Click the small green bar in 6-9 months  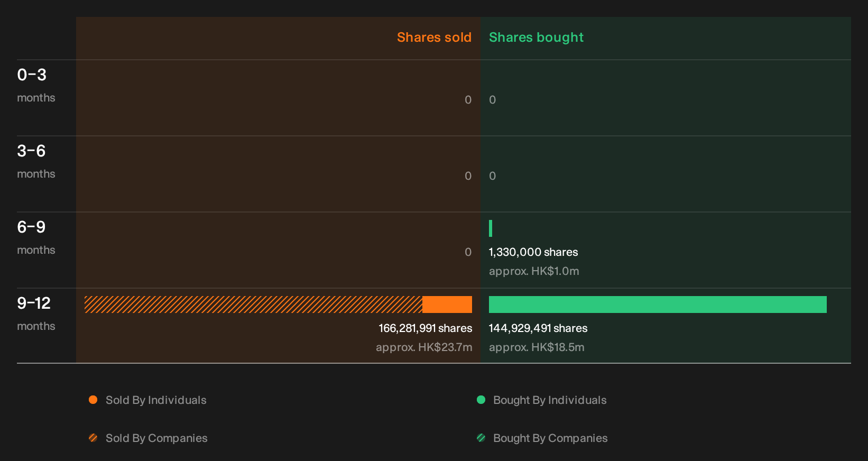[491, 228]
